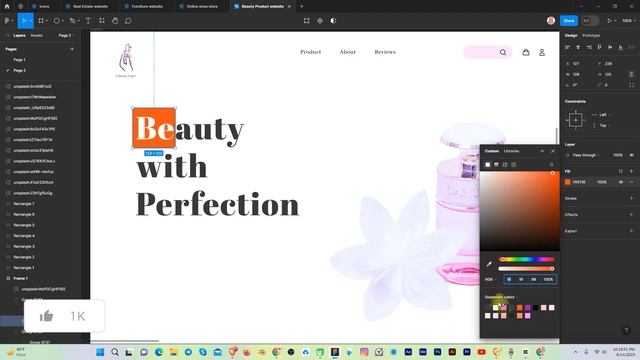Click the Align top icon

point(599,47)
